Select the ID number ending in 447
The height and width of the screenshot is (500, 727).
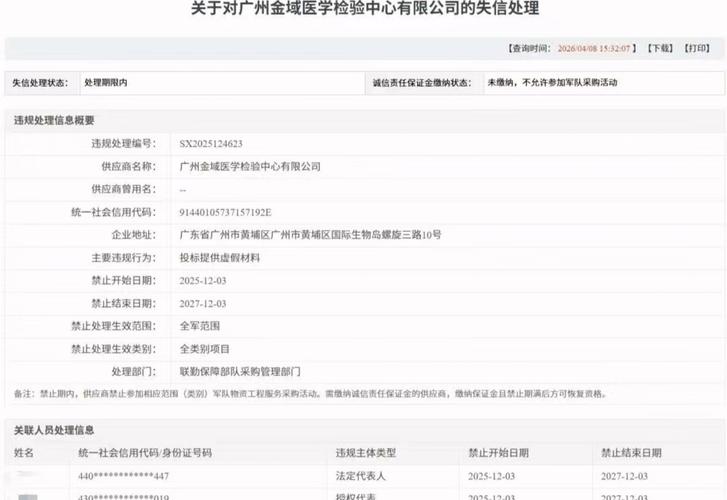(123, 476)
